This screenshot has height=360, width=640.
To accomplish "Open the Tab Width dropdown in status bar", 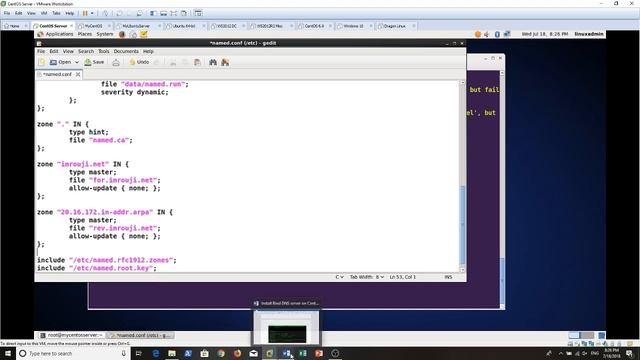I will coord(367,277).
